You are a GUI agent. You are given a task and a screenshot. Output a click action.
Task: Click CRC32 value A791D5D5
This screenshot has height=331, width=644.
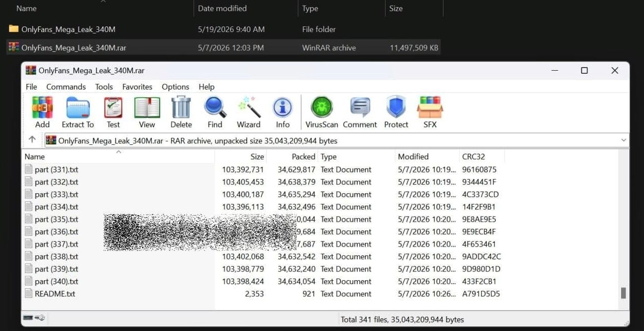(x=481, y=293)
